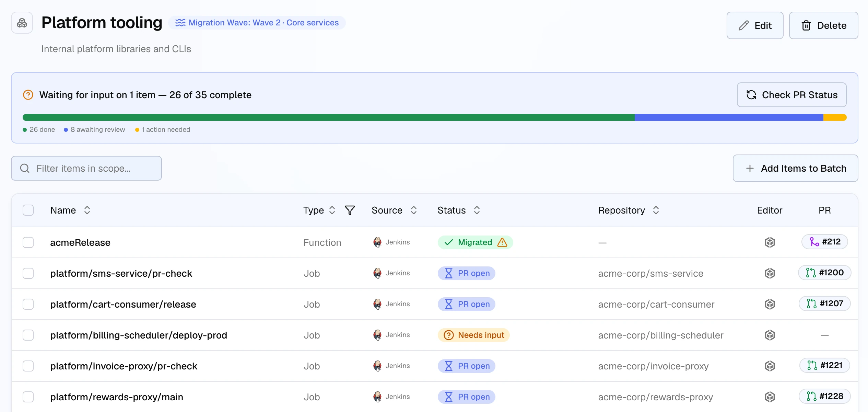Click the Migrated status badge
The height and width of the screenshot is (412, 868).
coord(475,242)
